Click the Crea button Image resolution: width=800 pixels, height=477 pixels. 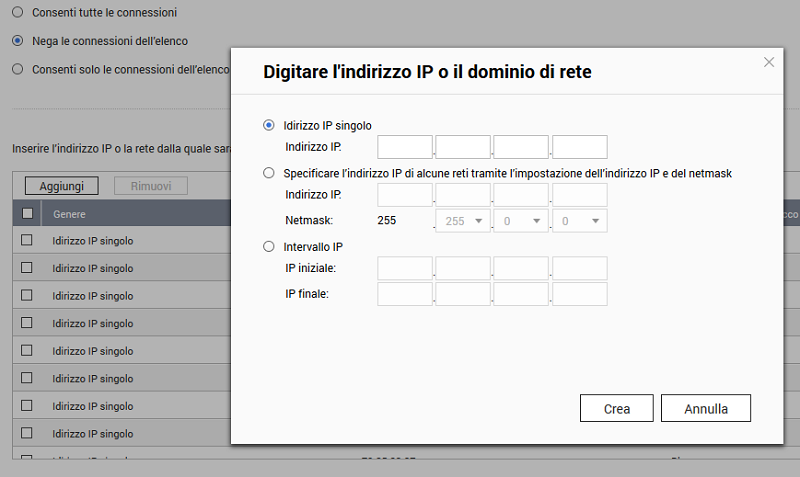[616, 408]
